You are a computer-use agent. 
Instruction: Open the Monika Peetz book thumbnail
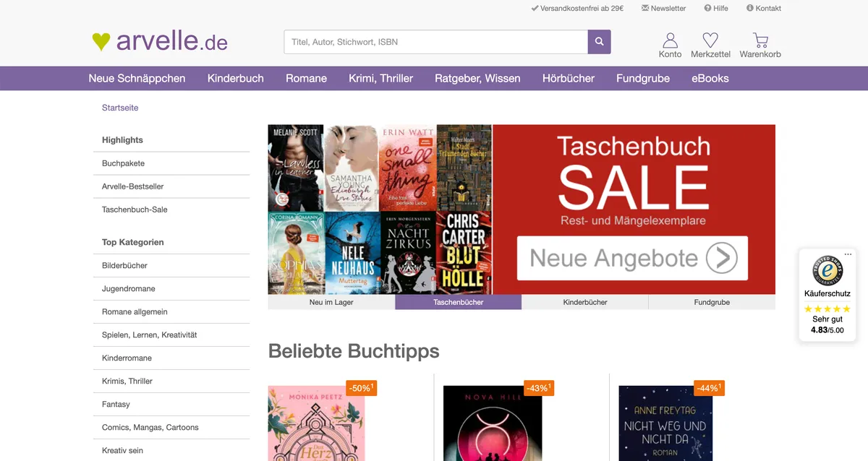pyautogui.click(x=315, y=426)
